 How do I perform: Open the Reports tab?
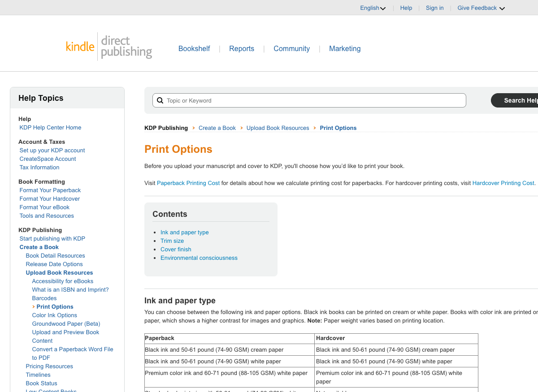pyautogui.click(x=242, y=48)
